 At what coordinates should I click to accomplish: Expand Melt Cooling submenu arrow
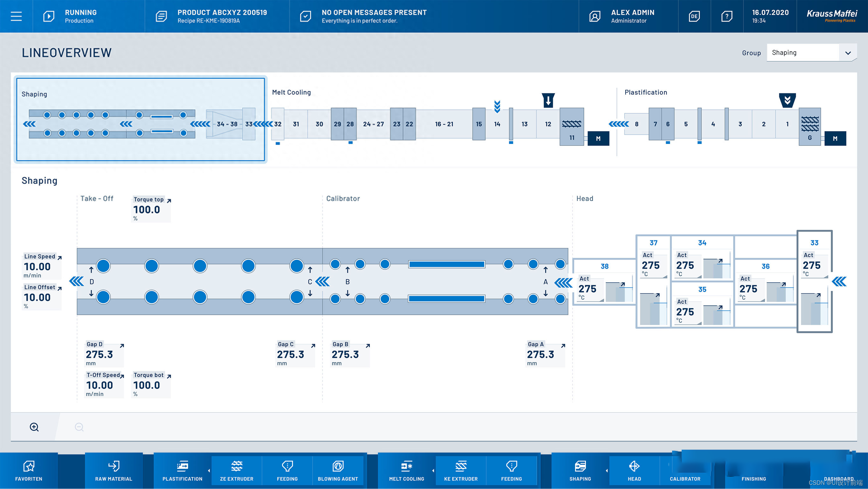pyautogui.click(x=433, y=471)
